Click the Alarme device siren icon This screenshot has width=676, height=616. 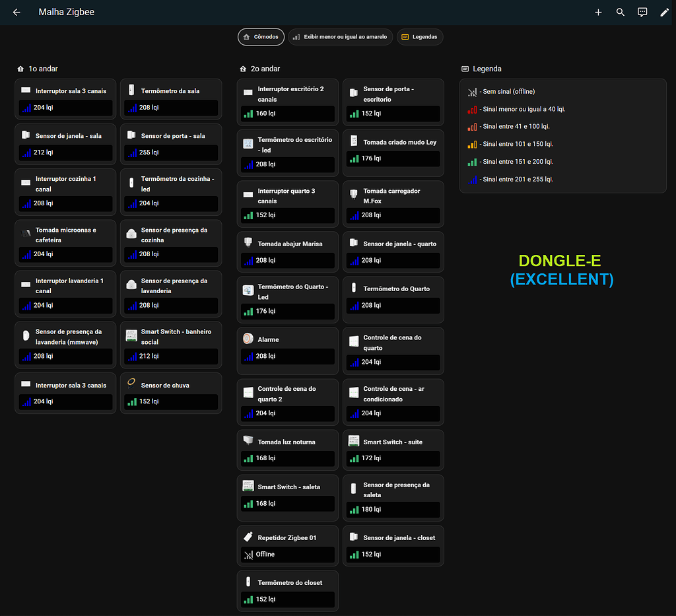point(248,339)
